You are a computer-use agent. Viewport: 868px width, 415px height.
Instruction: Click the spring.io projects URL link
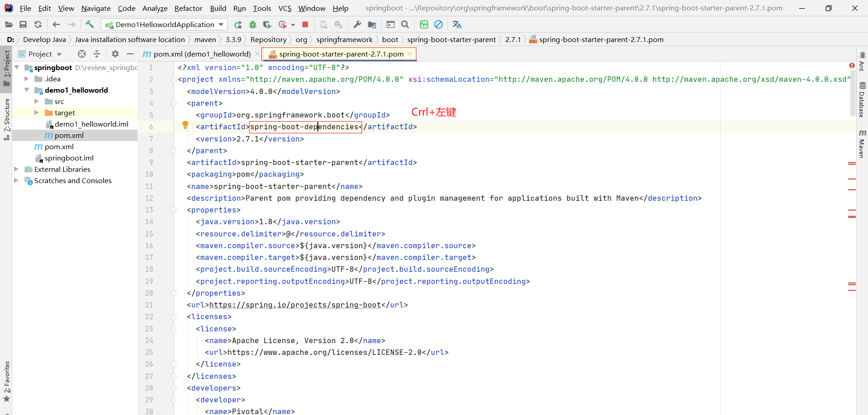(295, 305)
